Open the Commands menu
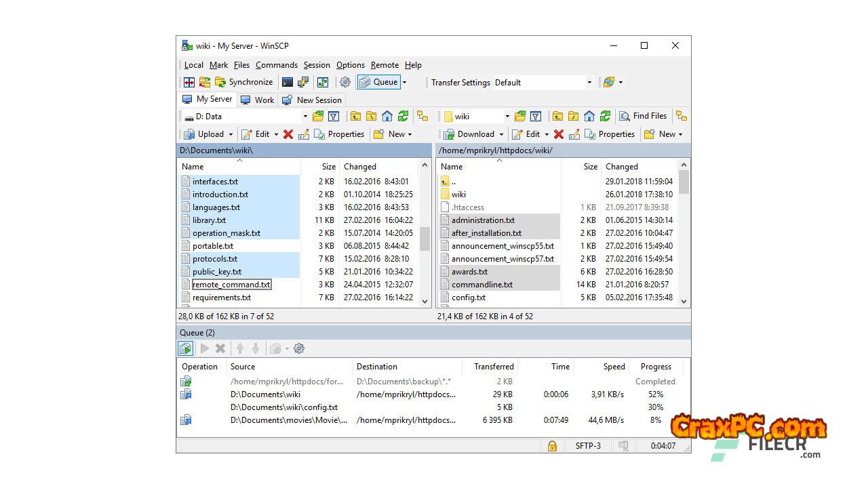The image size is (868, 488). [x=276, y=65]
